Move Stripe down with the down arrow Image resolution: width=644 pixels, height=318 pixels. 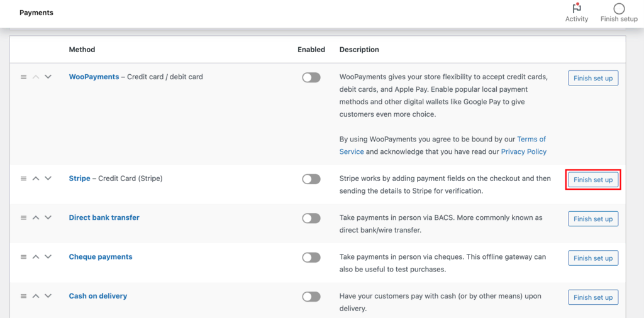coord(48,178)
